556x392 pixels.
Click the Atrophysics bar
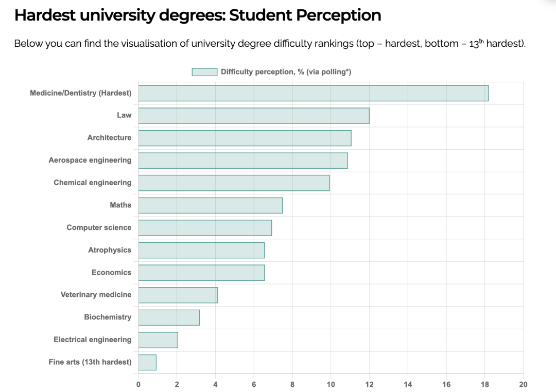[201, 250]
